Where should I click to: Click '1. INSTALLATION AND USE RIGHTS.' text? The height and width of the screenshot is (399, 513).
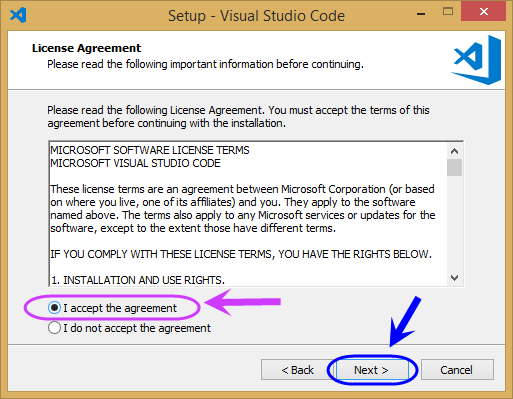(x=138, y=280)
